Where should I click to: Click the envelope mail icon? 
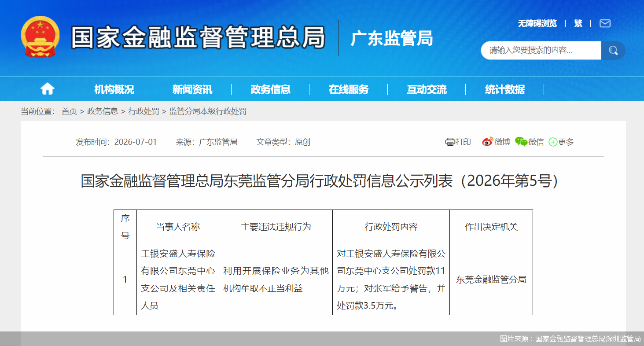pyautogui.click(x=605, y=23)
